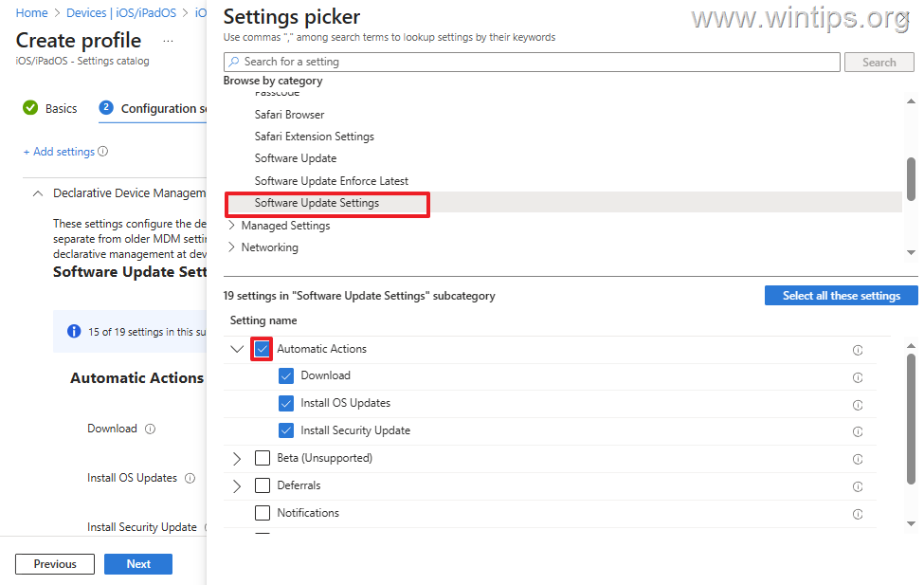Click the Next button
The height and width of the screenshot is (585, 924).
[138, 564]
